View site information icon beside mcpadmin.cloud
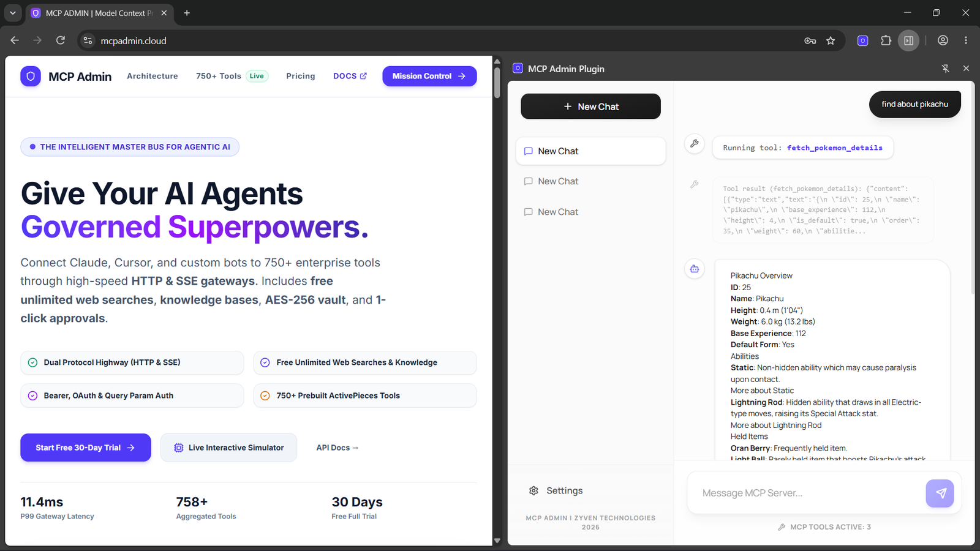 pos(88,40)
